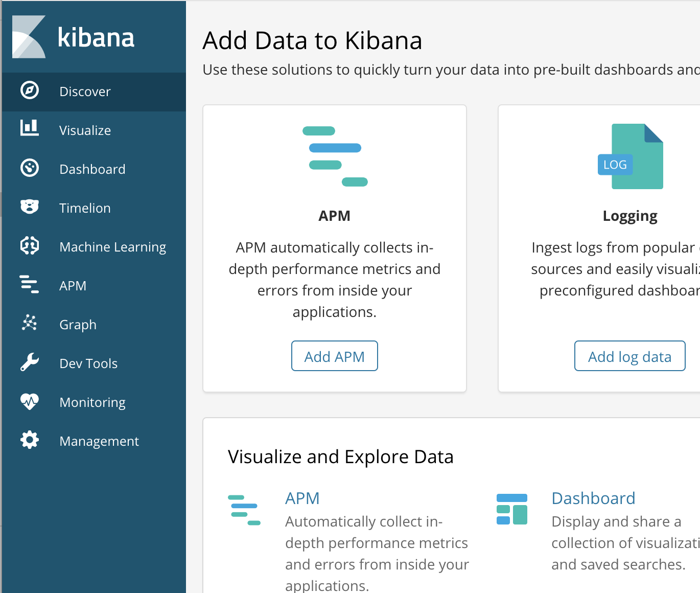Click the APM lines icon in sidebar
Viewport: 700px width, 593px height.
(29, 284)
